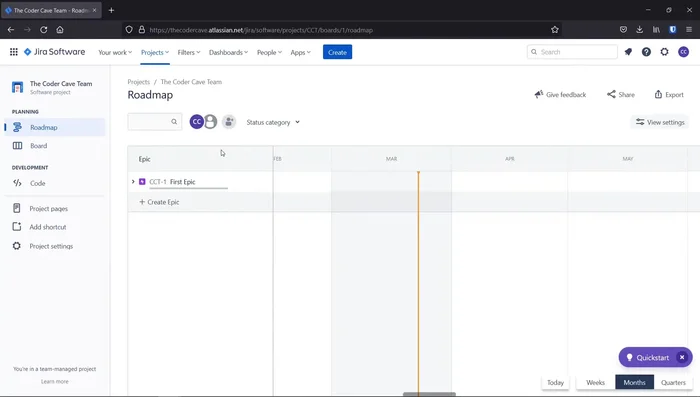Select Board in the sidebar

pos(55,146)
